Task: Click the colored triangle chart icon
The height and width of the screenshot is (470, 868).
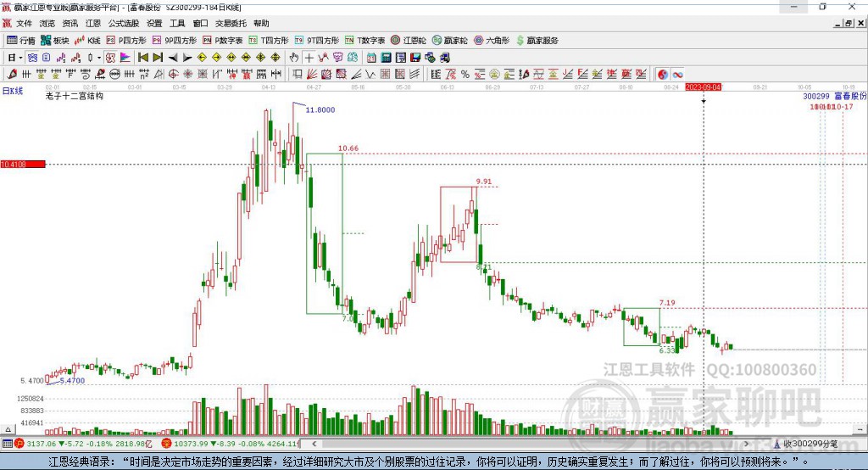Action: click(125, 58)
